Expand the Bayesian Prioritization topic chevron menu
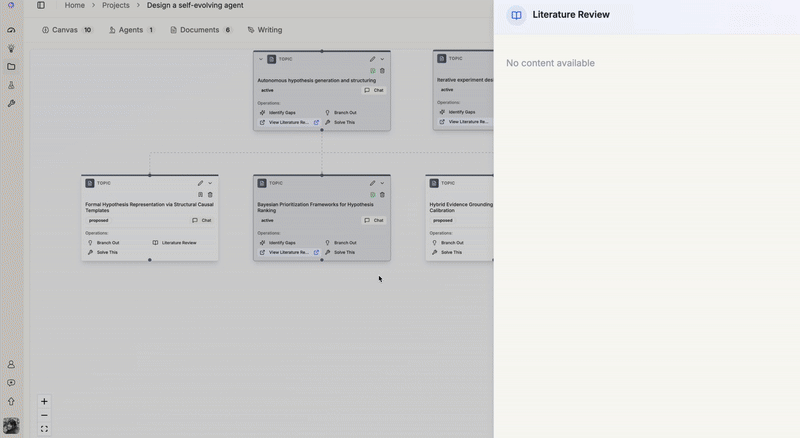This screenshot has width=800, height=438. pos(382,183)
